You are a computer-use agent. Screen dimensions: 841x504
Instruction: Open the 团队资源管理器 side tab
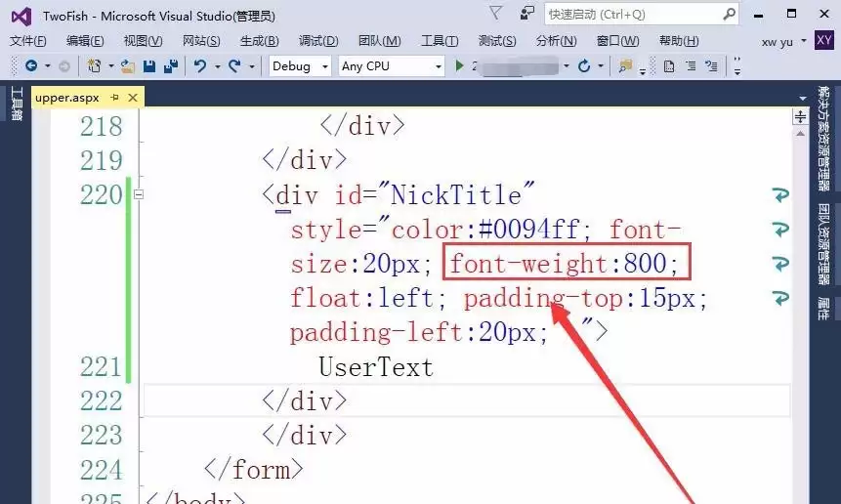pyautogui.click(x=823, y=244)
